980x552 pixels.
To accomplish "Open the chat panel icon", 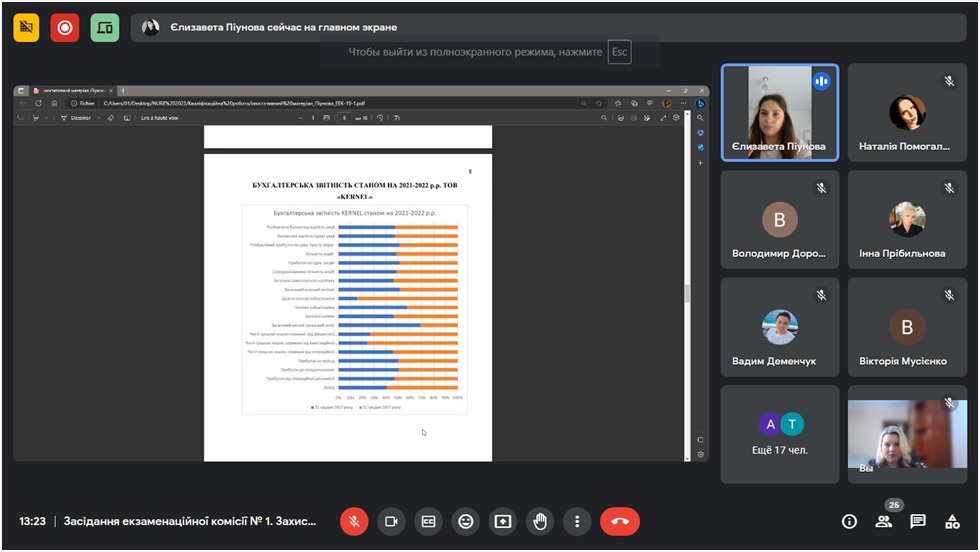I will [918, 521].
